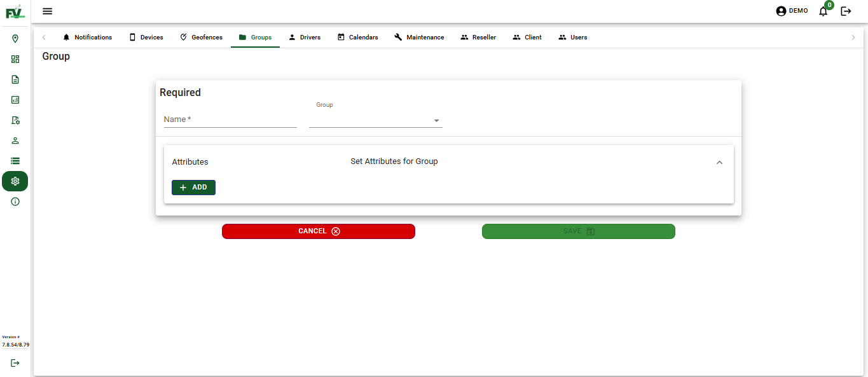
Task: Open the settings gear in the sidebar
Action: [x=15, y=181]
